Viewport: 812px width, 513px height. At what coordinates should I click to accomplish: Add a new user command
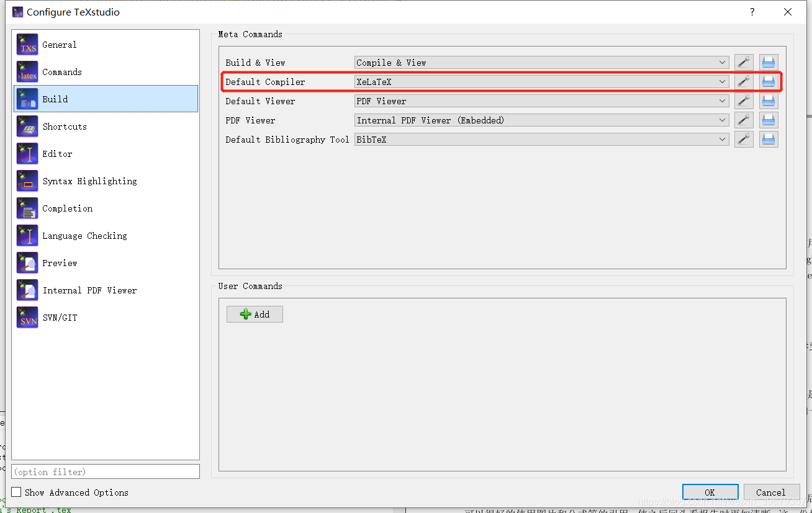[255, 314]
